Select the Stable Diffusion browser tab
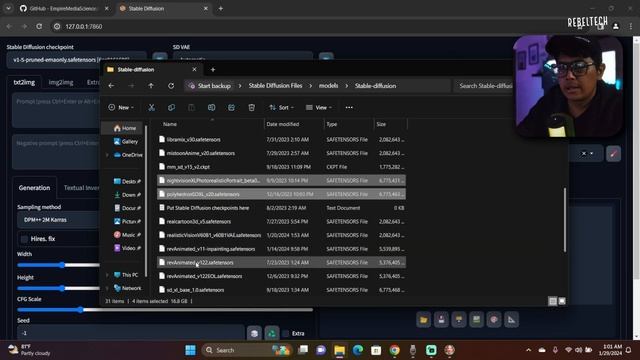 point(163,8)
